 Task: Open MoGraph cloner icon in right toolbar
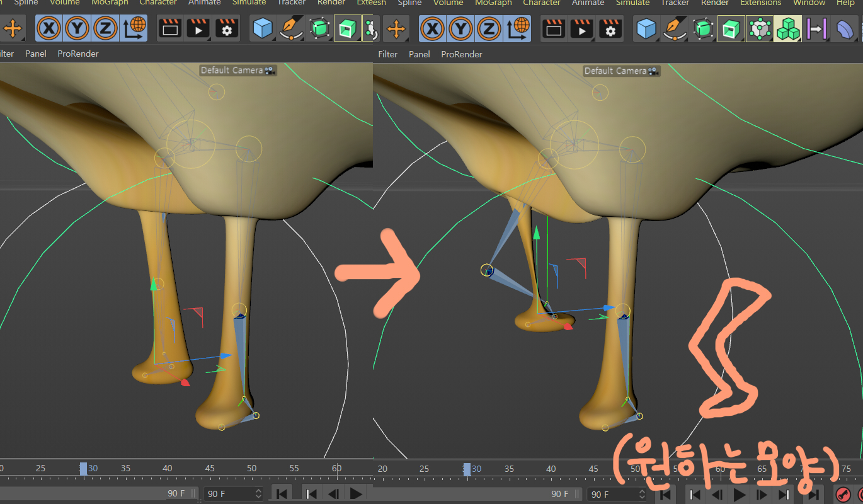759,29
